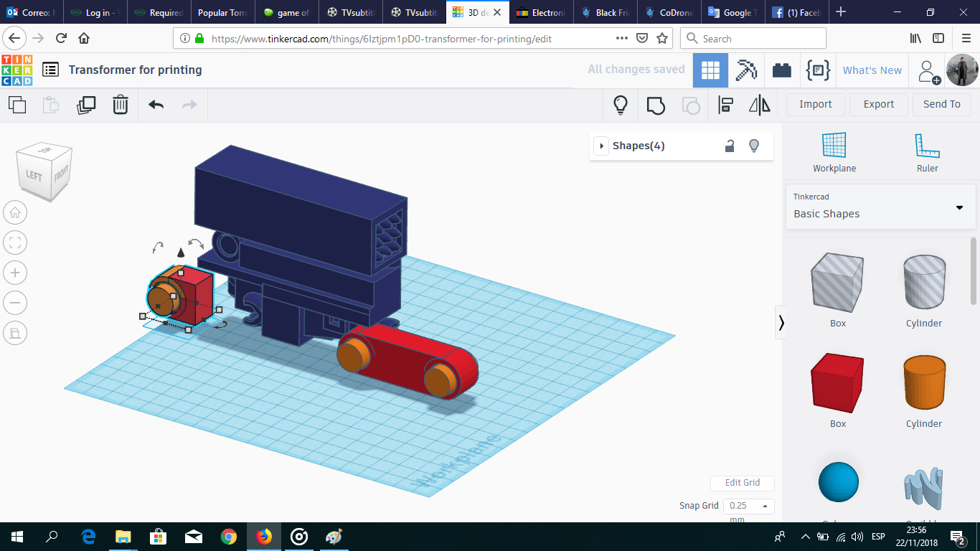Open the Shape Generators code icon

(x=818, y=70)
